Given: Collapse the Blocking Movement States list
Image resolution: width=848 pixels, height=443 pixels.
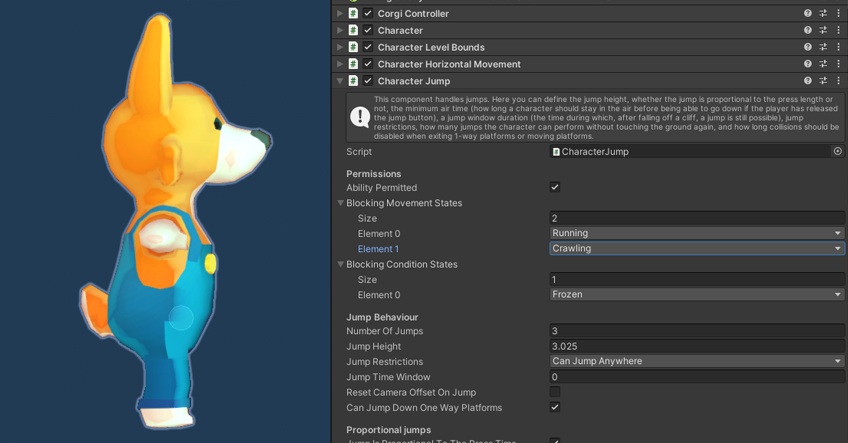Looking at the screenshot, I should coord(341,203).
